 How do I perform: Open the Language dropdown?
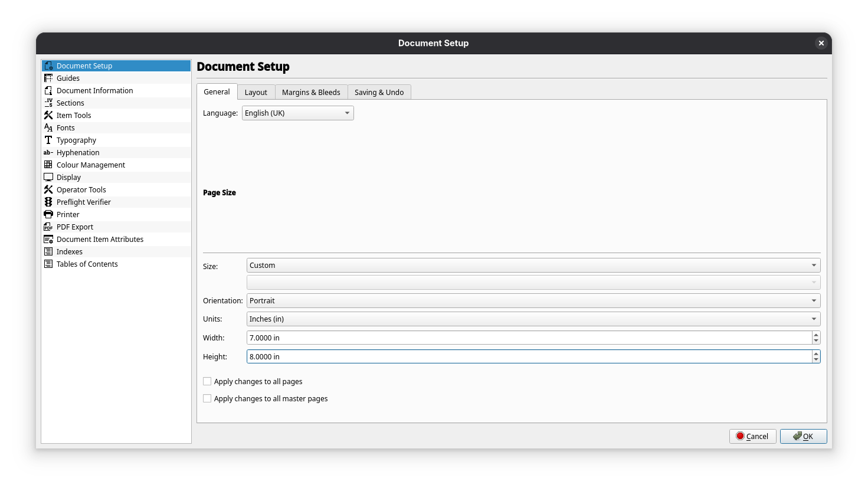click(x=297, y=113)
